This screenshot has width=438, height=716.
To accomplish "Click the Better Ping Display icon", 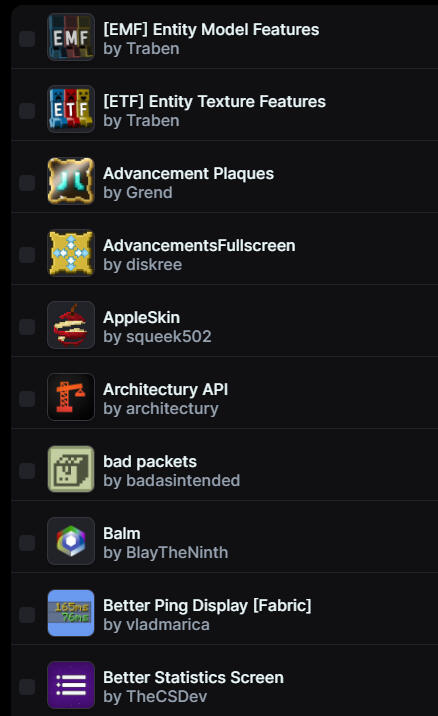I will click(71, 613).
